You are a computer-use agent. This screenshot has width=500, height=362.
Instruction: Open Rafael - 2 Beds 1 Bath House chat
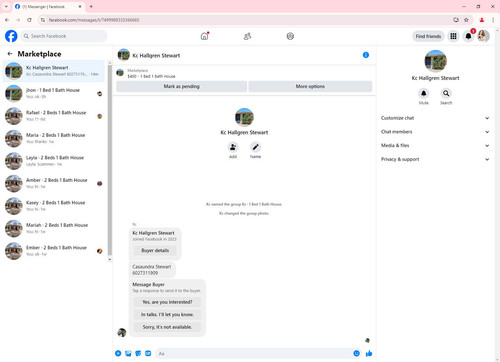[54, 116]
